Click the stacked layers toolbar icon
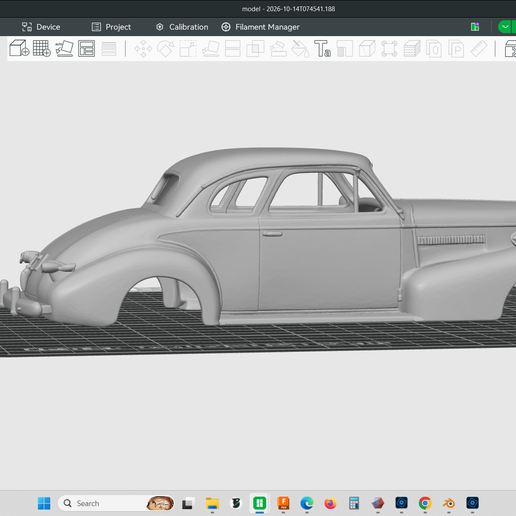 (x=412, y=49)
